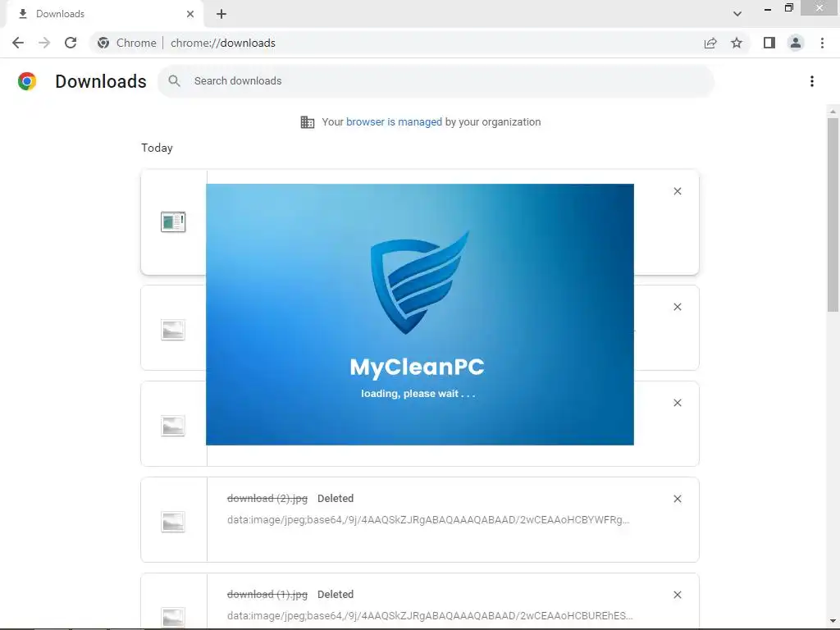This screenshot has height=630, width=840.
Task: Click the data URL under download (2).jpg
Action: coord(428,519)
